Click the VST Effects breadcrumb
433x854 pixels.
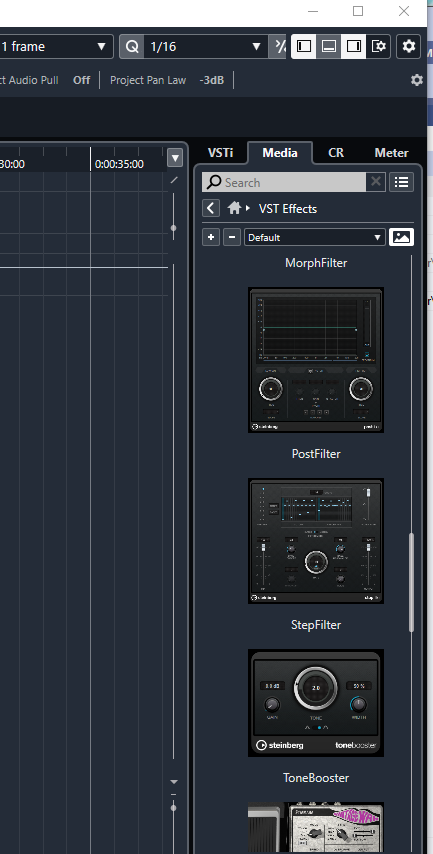click(x=288, y=209)
